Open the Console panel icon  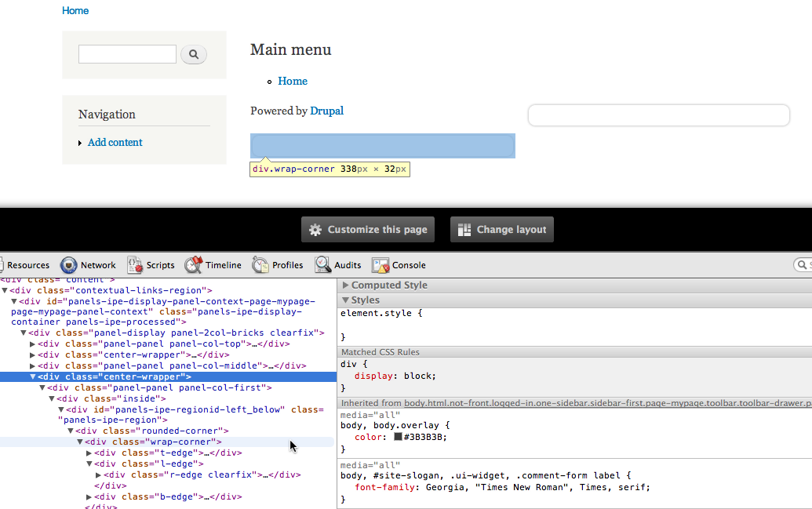tap(380, 265)
